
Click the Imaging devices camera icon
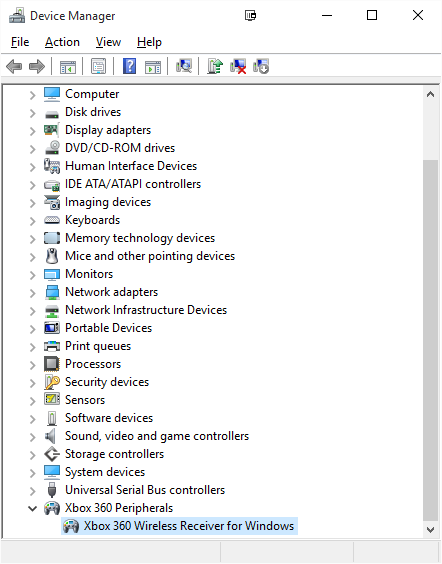(x=52, y=202)
